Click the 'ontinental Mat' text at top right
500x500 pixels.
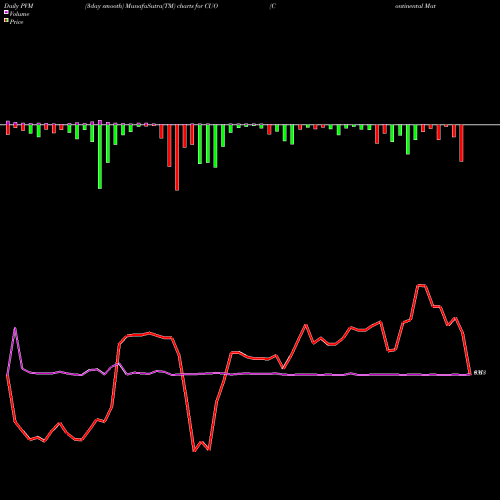(415, 6)
